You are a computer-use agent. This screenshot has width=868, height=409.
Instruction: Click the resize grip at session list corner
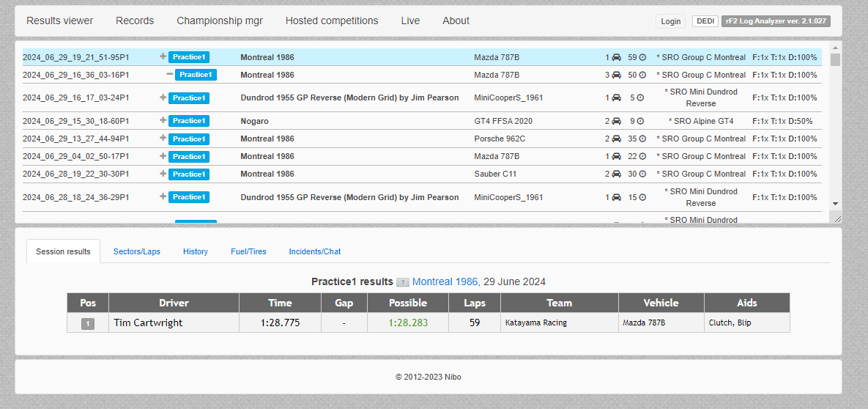(x=837, y=218)
